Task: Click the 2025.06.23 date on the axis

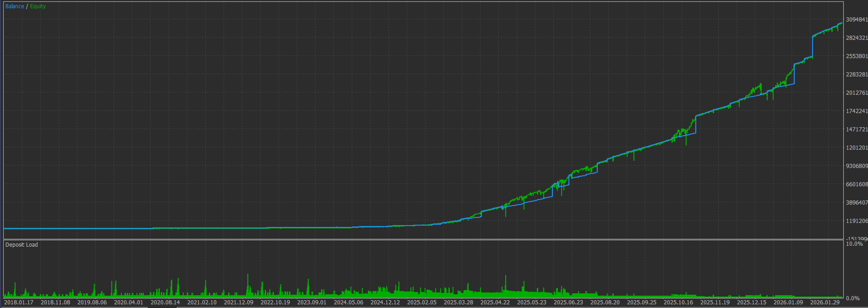Action: coord(568,303)
